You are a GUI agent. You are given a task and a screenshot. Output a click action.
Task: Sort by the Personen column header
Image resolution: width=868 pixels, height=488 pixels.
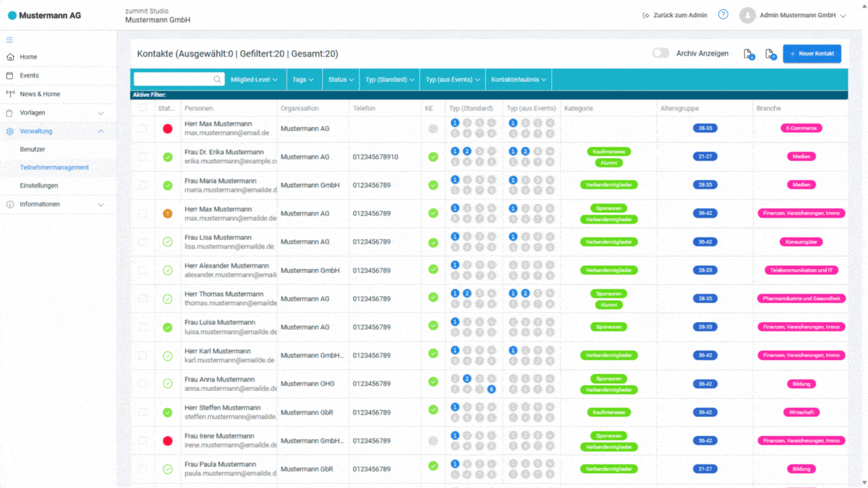tap(199, 108)
